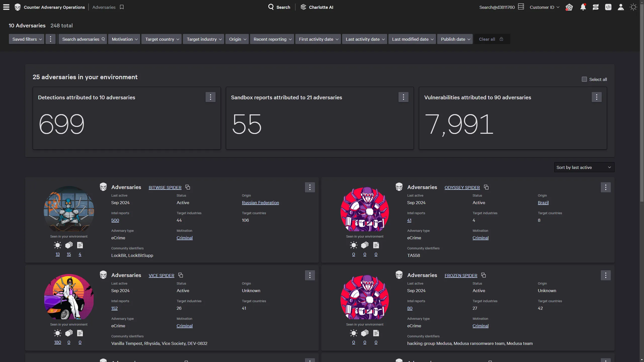Open the ODYSSEY SPIDER adversary link
Screen dimensions: 644x362
[462, 188]
